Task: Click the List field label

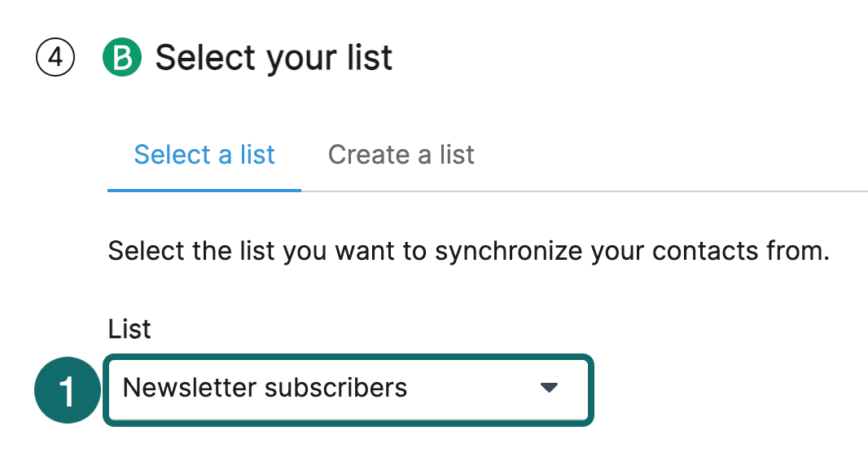Action: [129, 329]
